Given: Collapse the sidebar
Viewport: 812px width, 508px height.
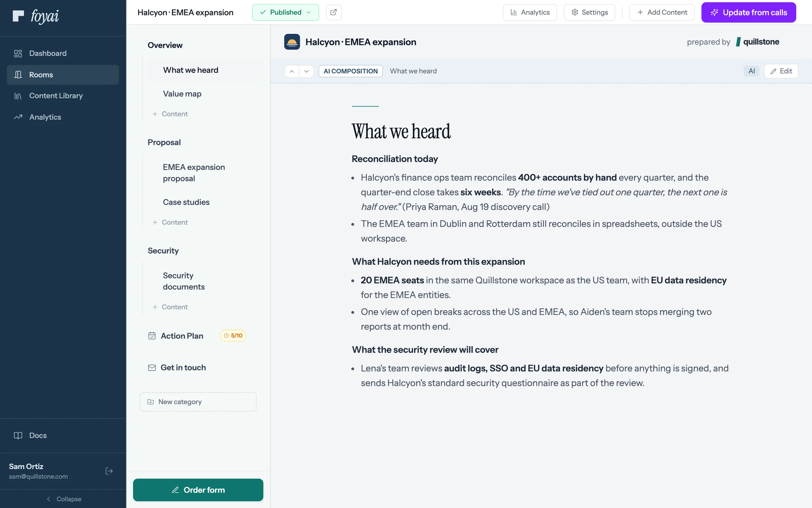Looking at the screenshot, I should [x=63, y=499].
